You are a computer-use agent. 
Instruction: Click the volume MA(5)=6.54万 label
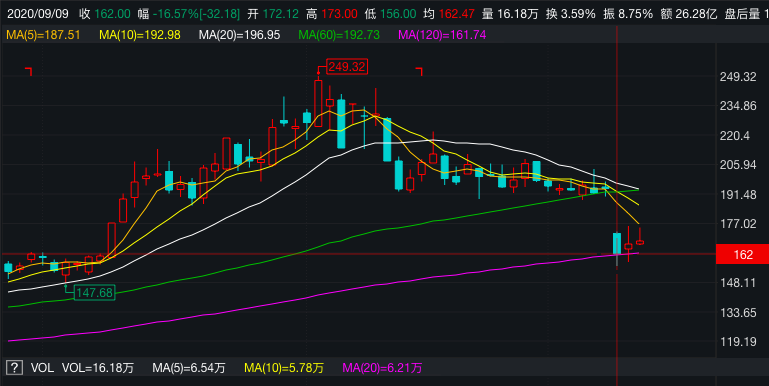[x=189, y=368]
